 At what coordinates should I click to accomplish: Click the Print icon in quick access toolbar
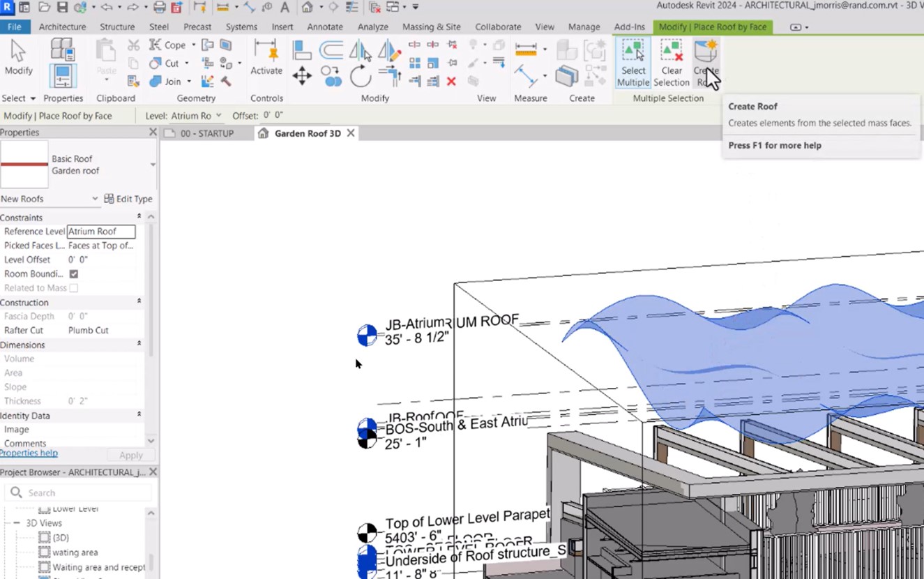[x=159, y=8]
